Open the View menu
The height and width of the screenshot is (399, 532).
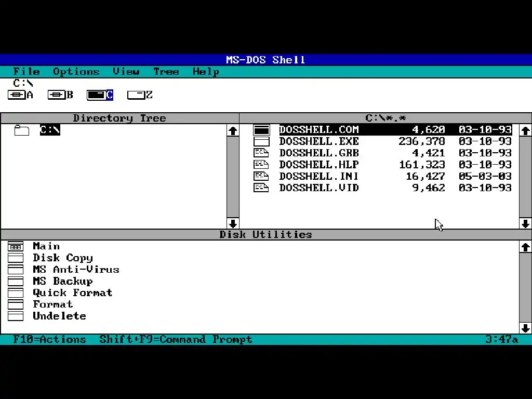tap(126, 72)
